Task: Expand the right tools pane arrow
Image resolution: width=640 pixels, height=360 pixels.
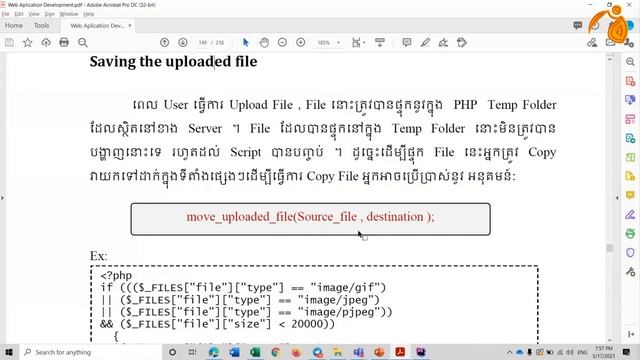Action: 631,334
